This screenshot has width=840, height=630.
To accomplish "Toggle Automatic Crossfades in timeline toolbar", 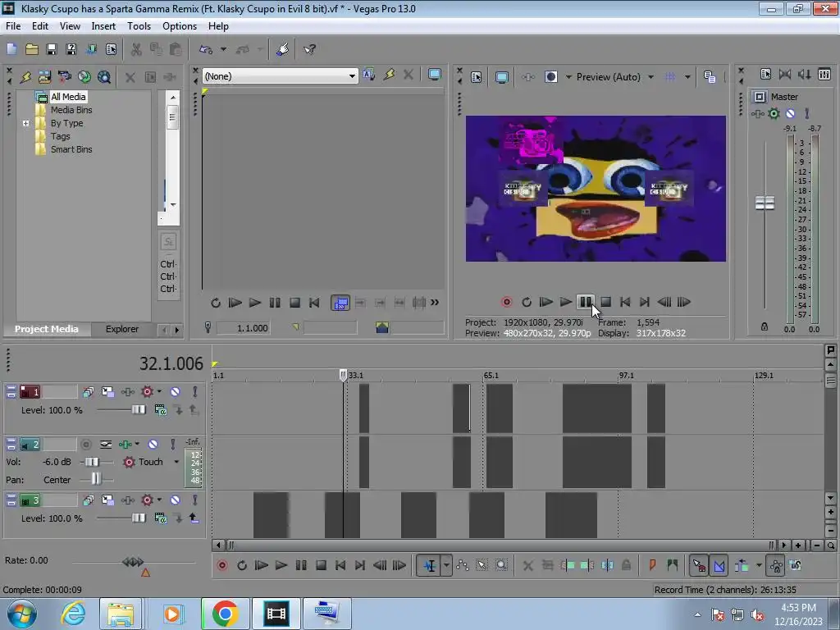I will coord(719,565).
